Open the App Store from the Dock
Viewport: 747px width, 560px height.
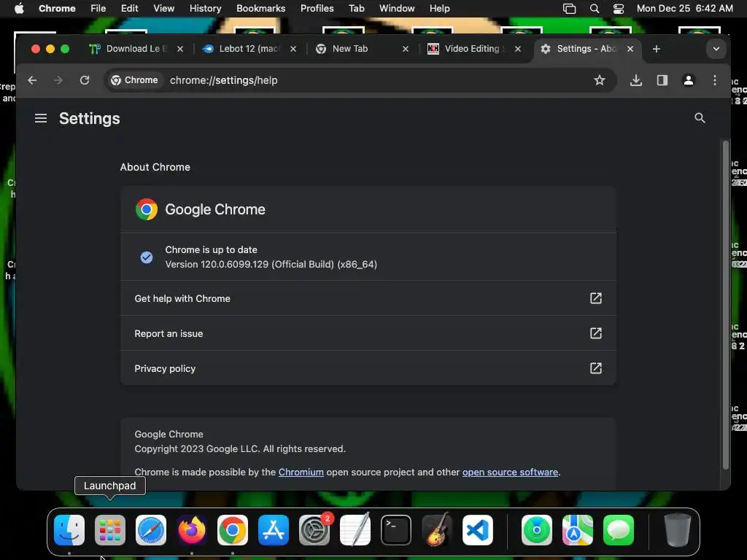point(274,530)
